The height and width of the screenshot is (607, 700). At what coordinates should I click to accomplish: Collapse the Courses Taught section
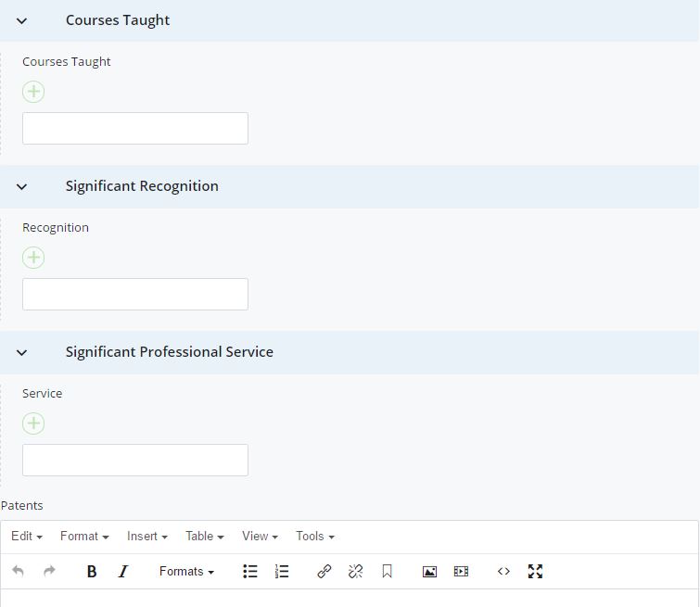(22, 20)
